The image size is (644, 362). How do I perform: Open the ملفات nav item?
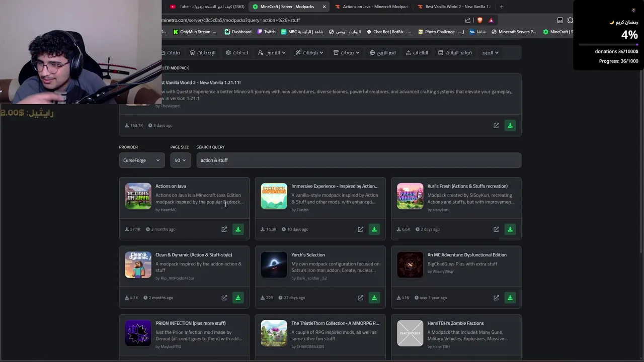click(x=172, y=53)
